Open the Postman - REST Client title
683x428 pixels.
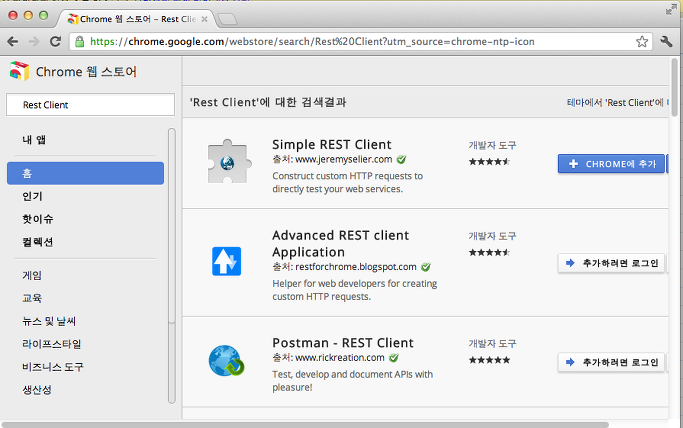[343, 343]
